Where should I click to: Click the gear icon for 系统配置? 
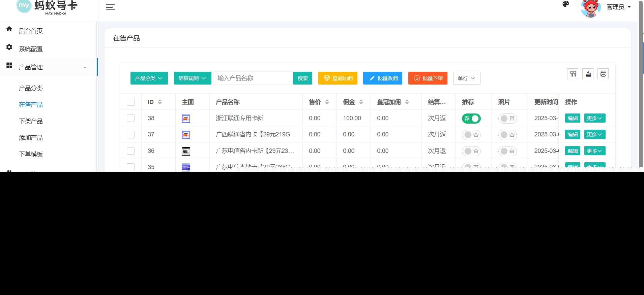9,47
